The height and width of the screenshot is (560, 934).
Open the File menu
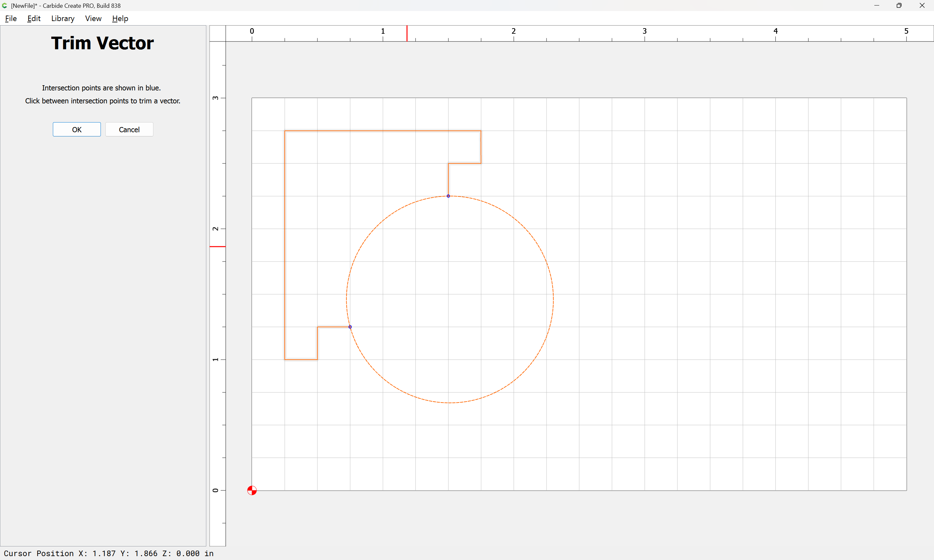tap(11, 18)
